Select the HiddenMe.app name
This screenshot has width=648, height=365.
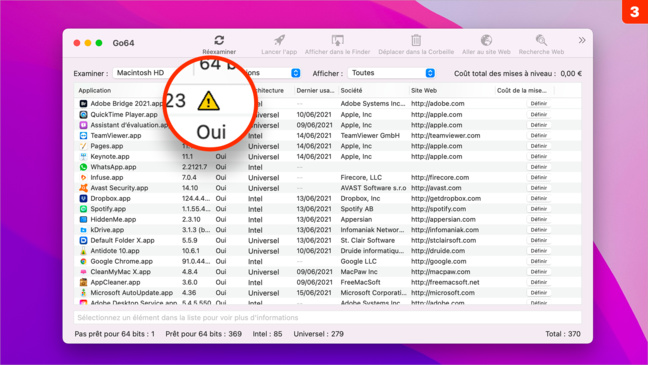click(113, 219)
